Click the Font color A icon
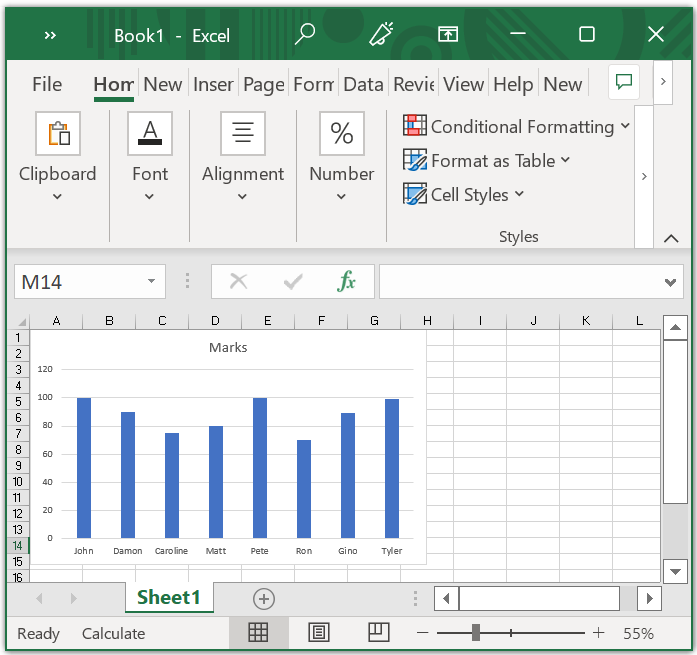 pyautogui.click(x=150, y=133)
